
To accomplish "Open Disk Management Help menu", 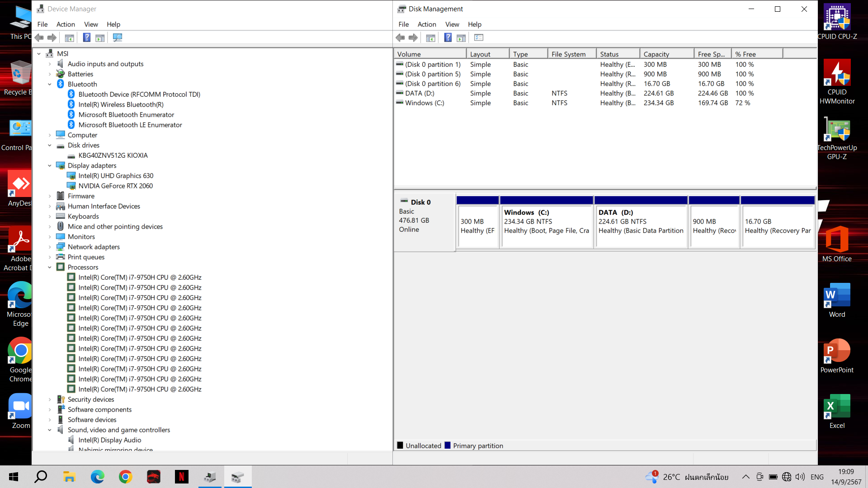I will 475,24.
